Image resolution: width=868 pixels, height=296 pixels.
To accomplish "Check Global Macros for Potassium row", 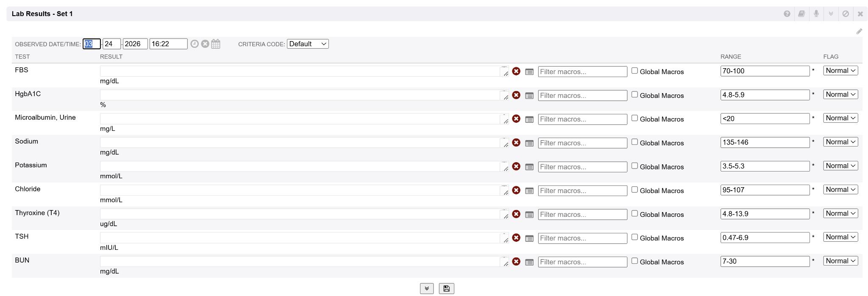I will click(x=634, y=166).
